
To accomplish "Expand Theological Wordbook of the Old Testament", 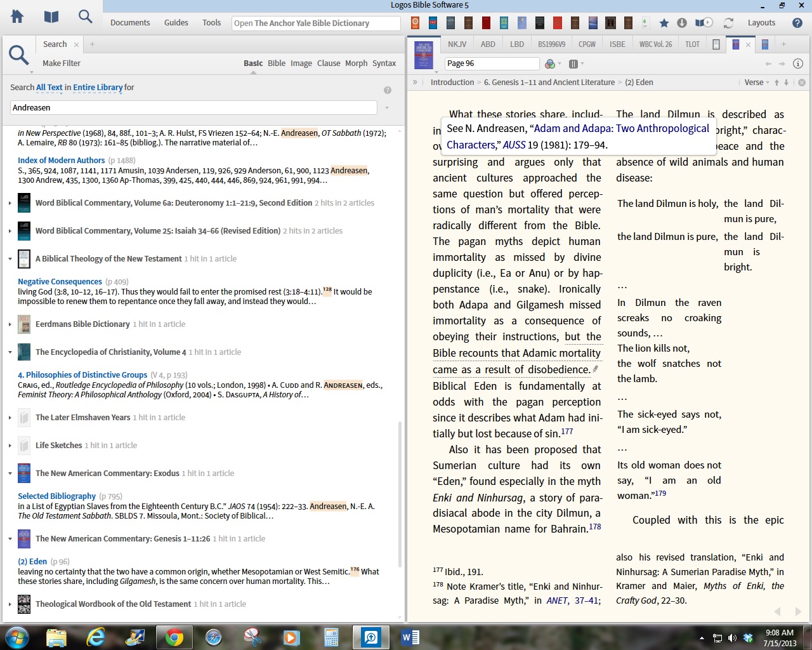I will tap(10, 604).
